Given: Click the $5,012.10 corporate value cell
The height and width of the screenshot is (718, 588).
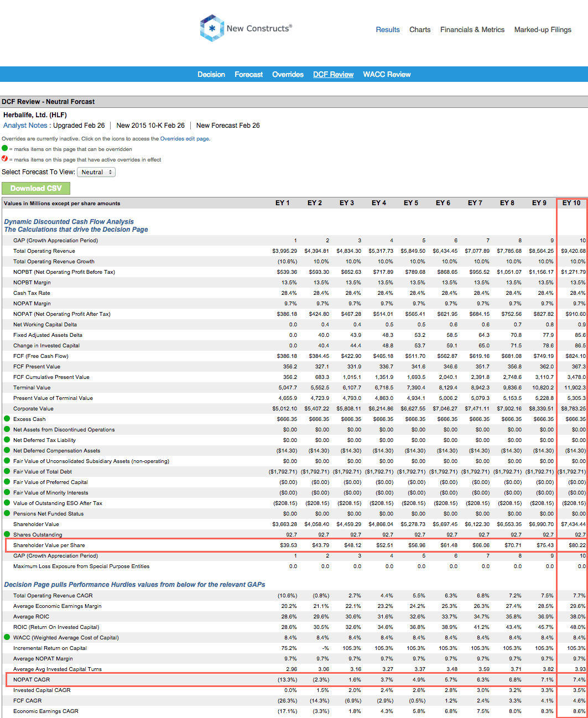Looking at the screenshot, I should (284, 409).
